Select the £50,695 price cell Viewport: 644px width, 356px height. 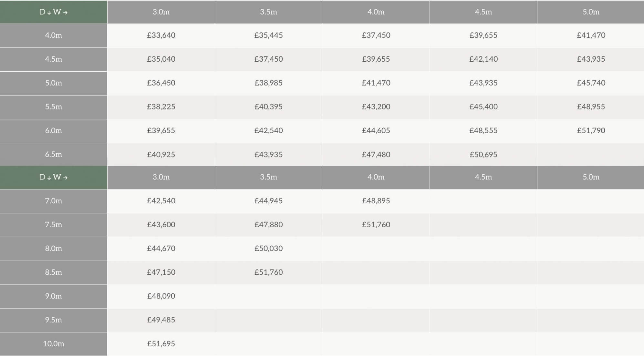click(x=483, y=155)
